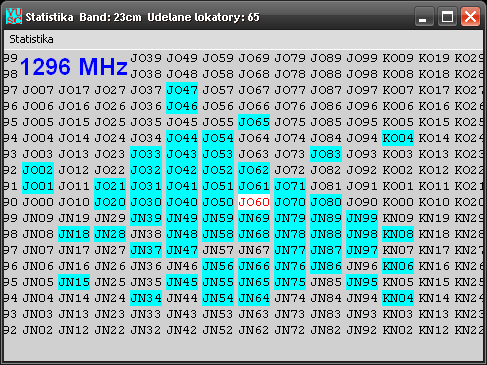This screenshot has height=365, width=487.
Task: Click highlighted locator JN86
Action: click(326, 266)
